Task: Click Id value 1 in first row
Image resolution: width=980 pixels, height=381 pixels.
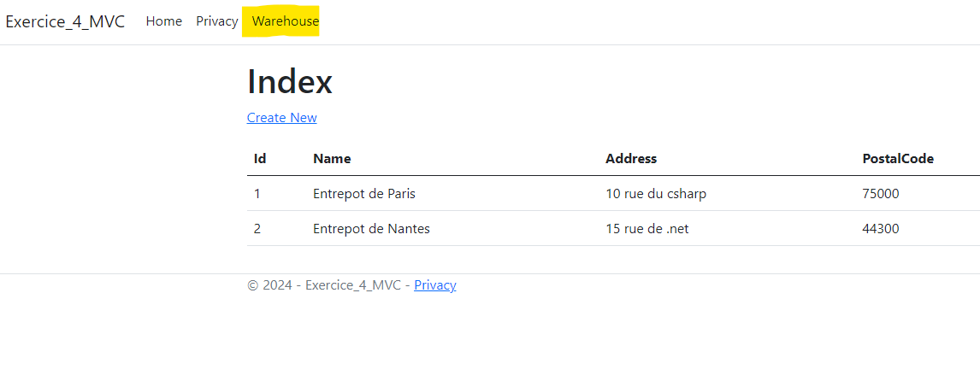Action: click(257, 194)
